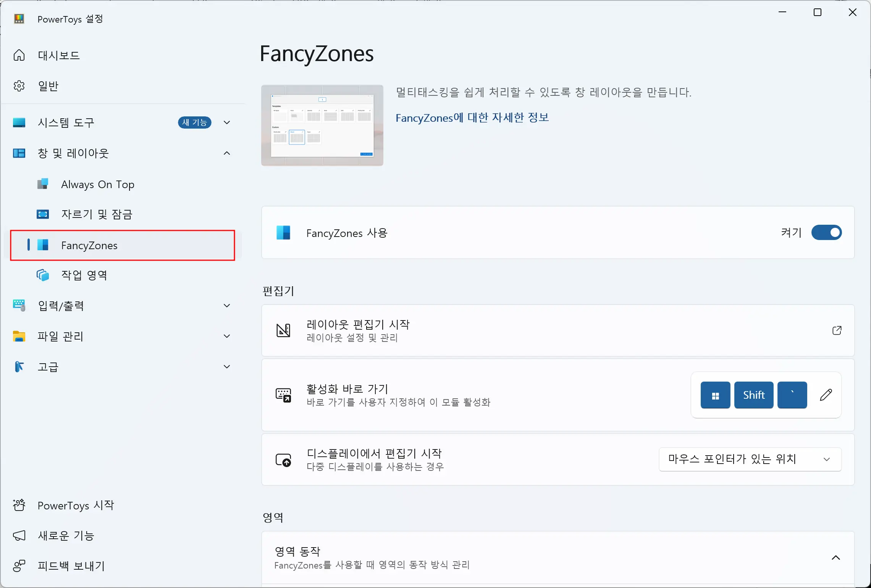Click the layout editor ruler icon
The height and width of the screenshot is (588, 871).
(x=283, y=330)
